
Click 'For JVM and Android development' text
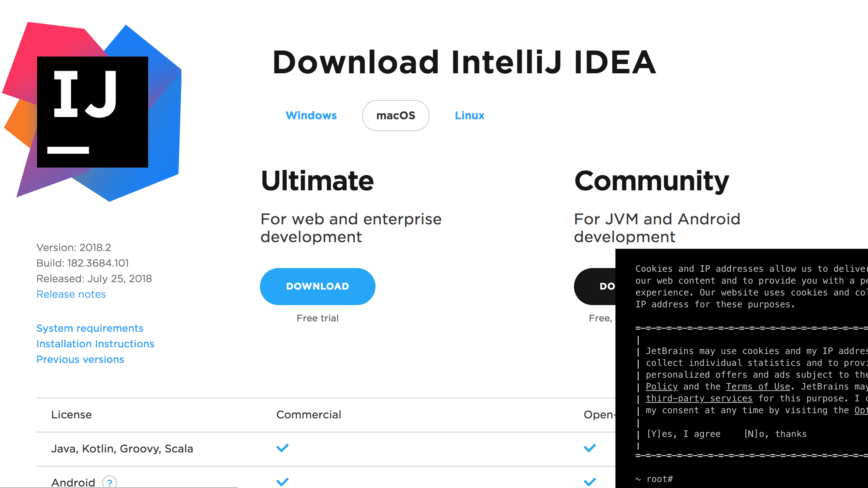657,228
